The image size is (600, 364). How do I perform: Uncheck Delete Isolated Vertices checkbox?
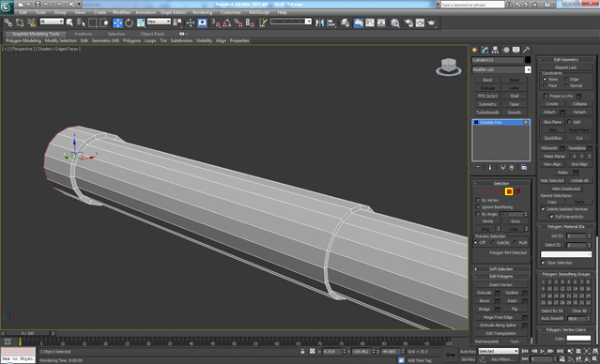543,209
